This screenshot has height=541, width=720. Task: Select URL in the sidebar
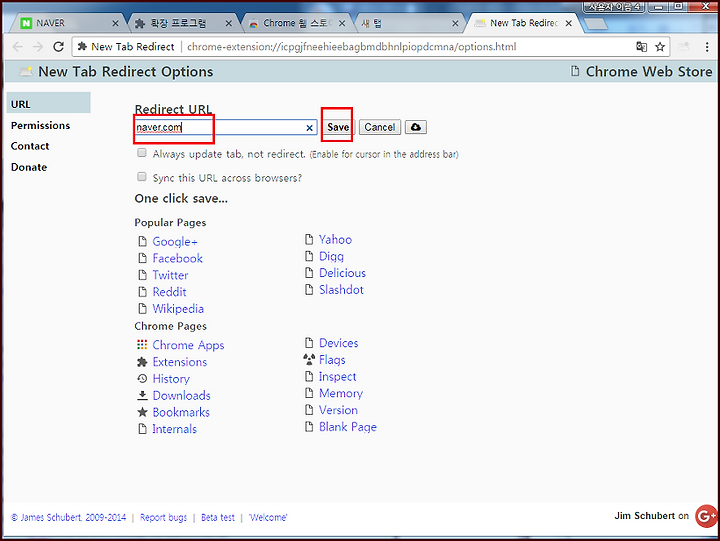coord(48,103)
